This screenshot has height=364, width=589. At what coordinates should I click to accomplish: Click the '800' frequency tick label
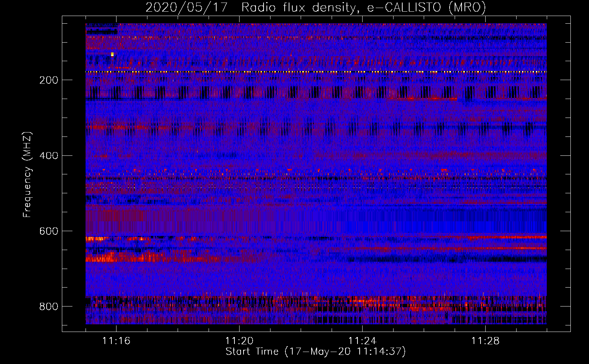(49, 306)
